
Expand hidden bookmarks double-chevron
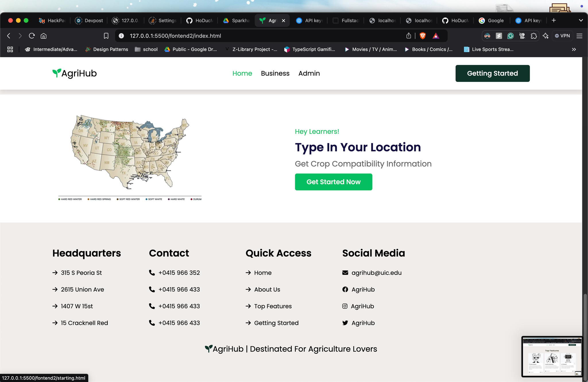click(574, 49)
